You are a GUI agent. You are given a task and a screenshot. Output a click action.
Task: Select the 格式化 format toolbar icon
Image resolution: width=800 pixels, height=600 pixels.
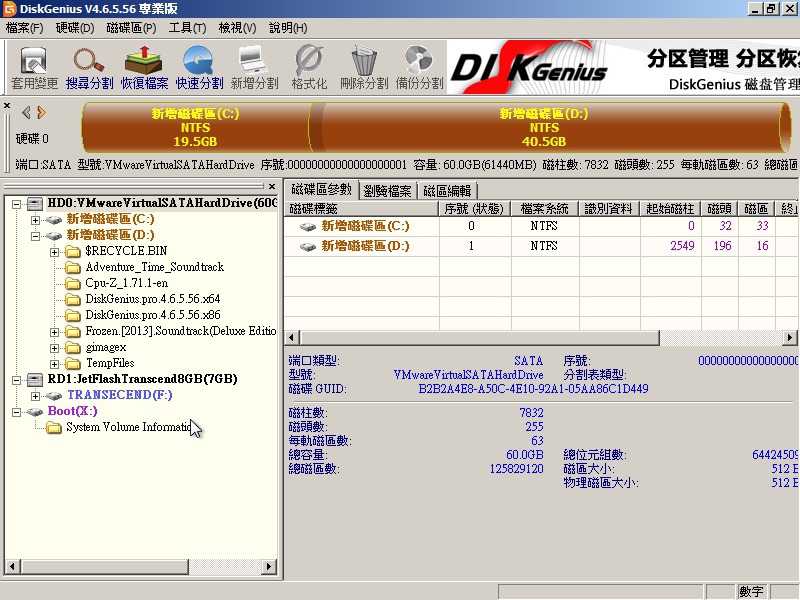pos(309,67)
